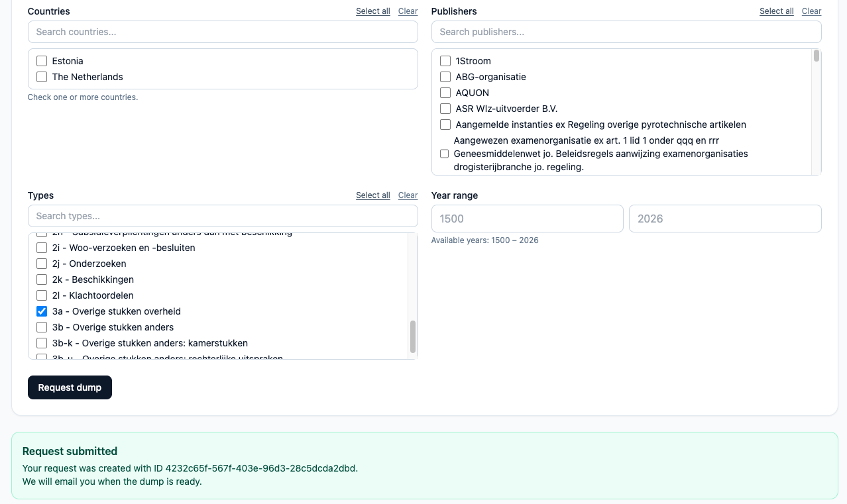Check the AQUON publisher box
847x504 pixels.
[x=445, y=93]
